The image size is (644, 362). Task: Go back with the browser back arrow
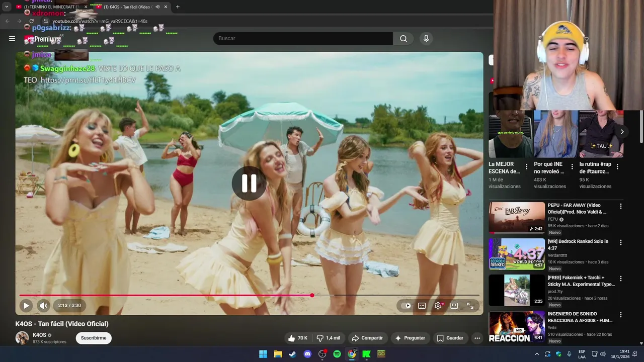pos(8,21)
